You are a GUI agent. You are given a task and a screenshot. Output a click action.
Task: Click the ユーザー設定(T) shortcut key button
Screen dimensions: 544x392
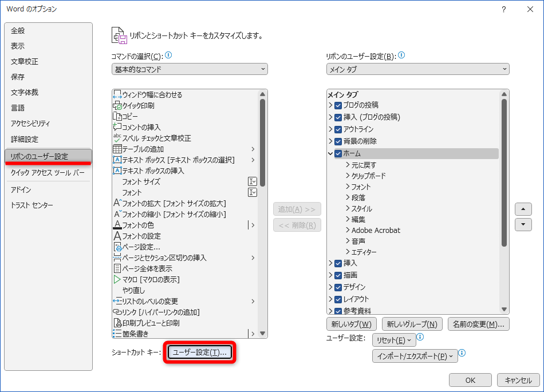tap(199, 353)
